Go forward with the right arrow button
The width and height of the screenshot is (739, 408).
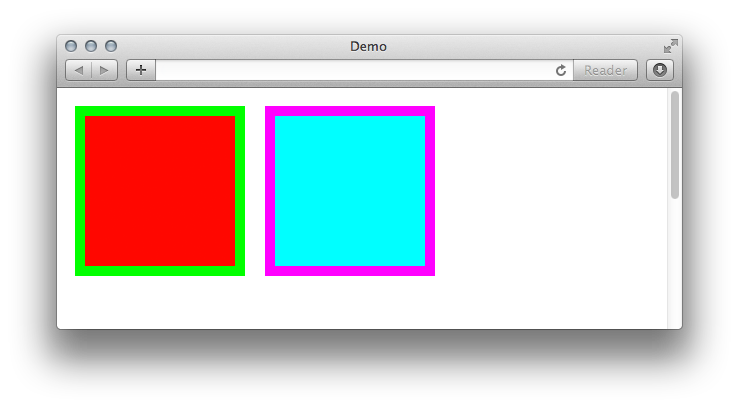coord(104,70)
